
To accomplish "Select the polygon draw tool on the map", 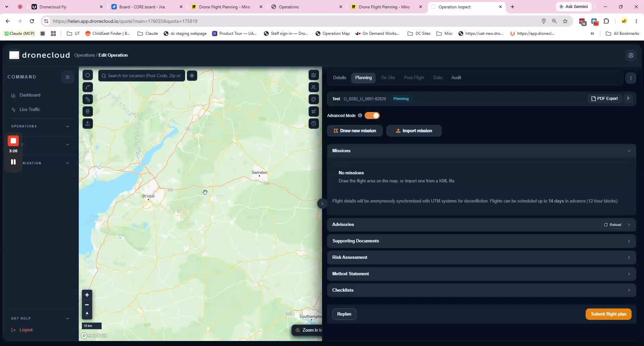I will click(x=88, y=75).
